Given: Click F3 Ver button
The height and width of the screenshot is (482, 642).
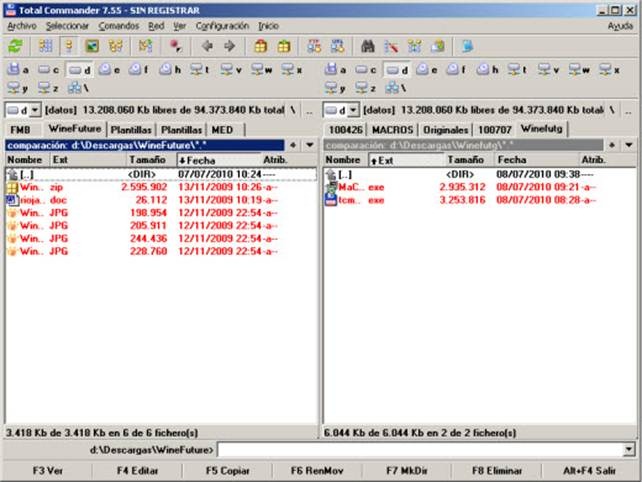Looking at the screenshot, I should [48, 471].
